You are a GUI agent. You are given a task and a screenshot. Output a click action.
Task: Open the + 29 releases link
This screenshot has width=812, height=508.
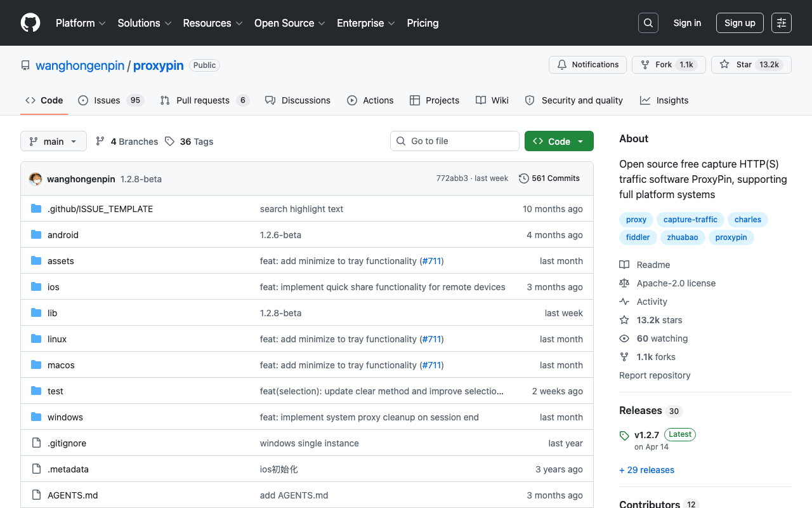tap(646, 470)
